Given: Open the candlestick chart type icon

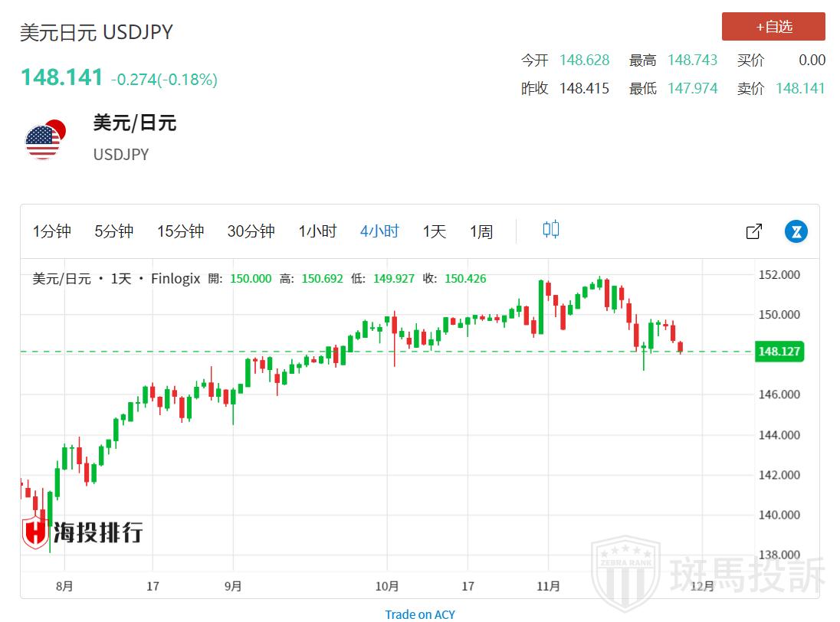Looking at the screenshot, I should click(x=551, y=229).
